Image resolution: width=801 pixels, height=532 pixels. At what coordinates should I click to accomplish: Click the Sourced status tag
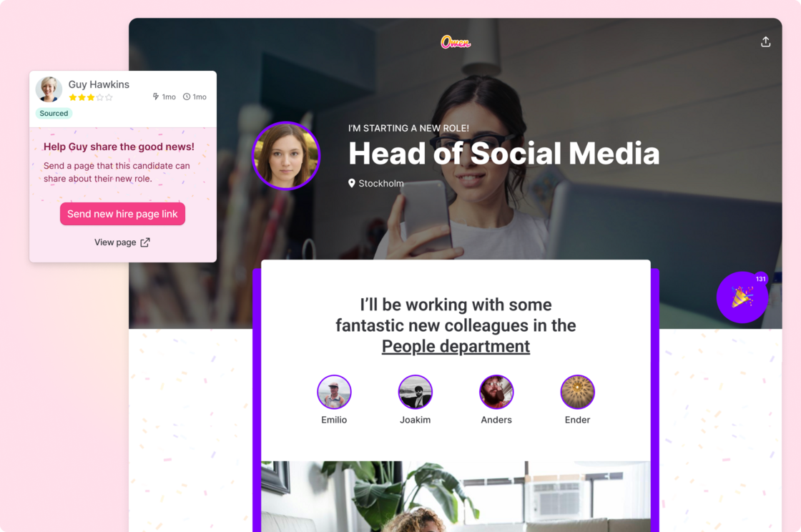pos(54,114)
